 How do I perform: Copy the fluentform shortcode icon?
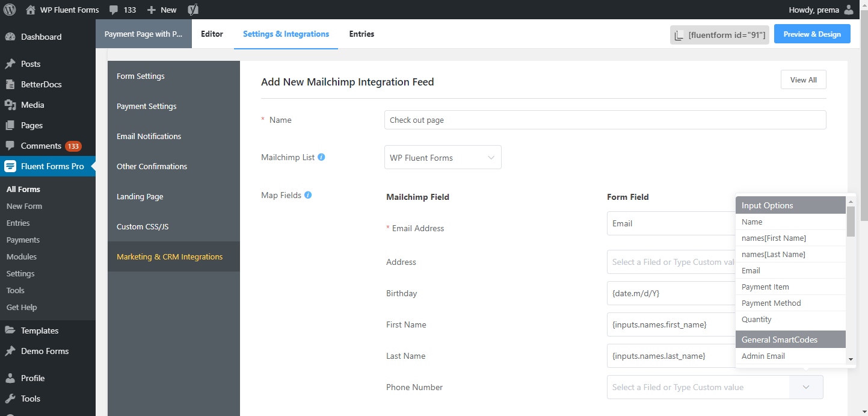pos(679,35)
